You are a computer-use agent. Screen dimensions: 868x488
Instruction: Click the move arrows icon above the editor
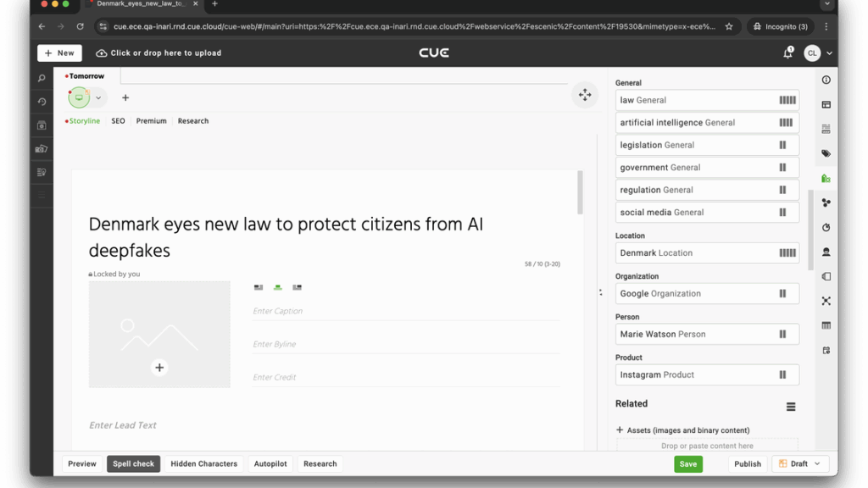pyautogui.click(x=585, y=95)
